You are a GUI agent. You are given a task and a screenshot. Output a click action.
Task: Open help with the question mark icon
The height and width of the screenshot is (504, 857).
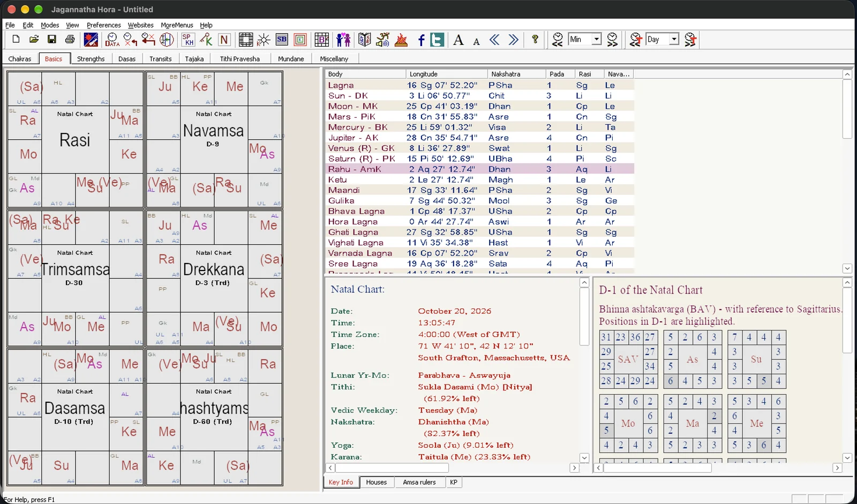point(535,39)
